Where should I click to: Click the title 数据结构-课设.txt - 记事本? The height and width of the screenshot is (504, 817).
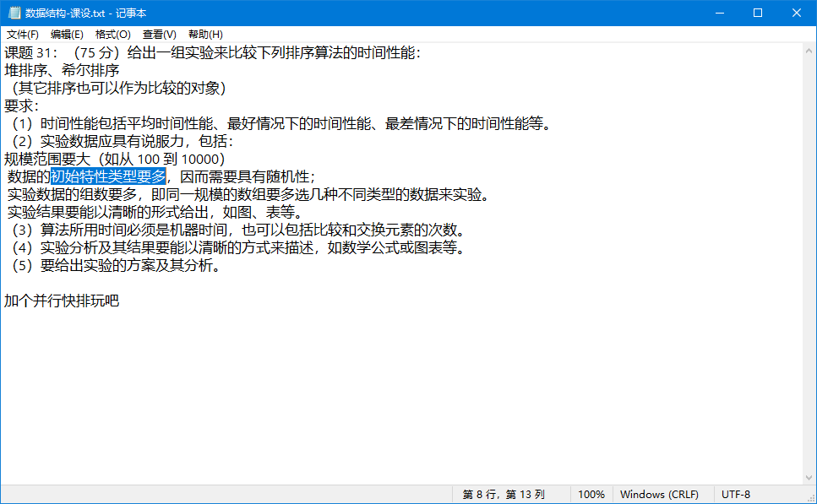click(x=86, y=13)
